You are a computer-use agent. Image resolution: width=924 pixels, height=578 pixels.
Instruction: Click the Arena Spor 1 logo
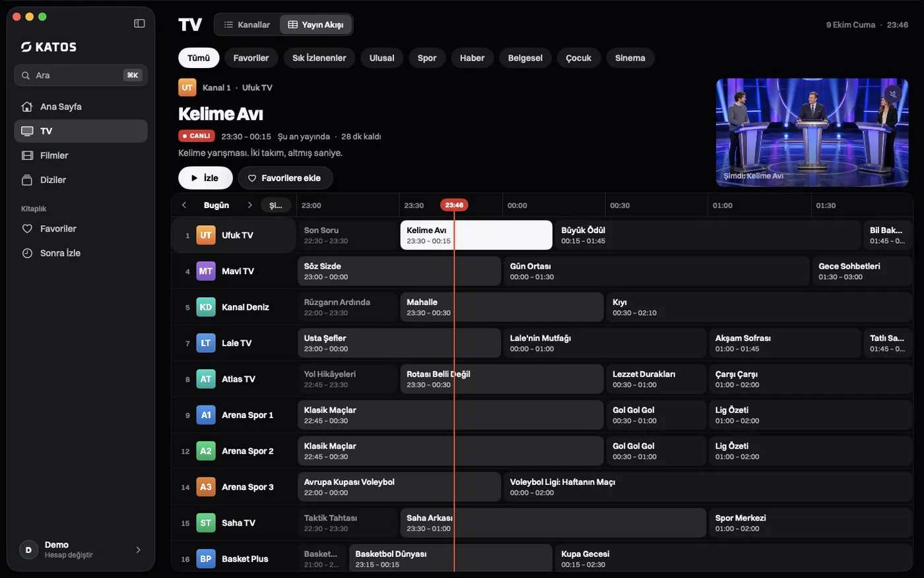(x=206, y=415)
